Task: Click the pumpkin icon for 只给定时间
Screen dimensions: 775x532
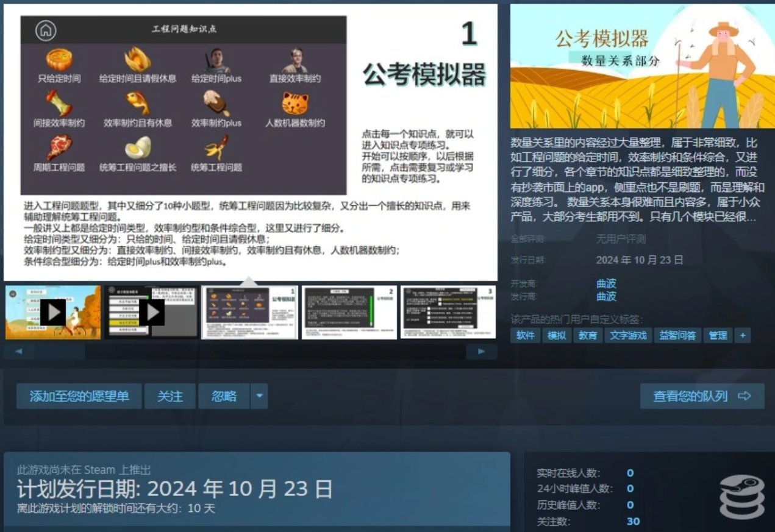Action: (x=59, y=60)
